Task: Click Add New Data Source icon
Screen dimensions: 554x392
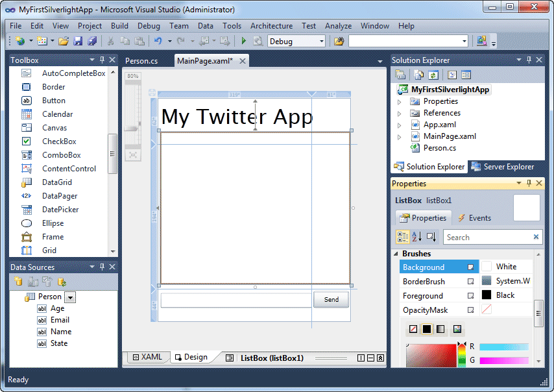Action: [18, 282]
